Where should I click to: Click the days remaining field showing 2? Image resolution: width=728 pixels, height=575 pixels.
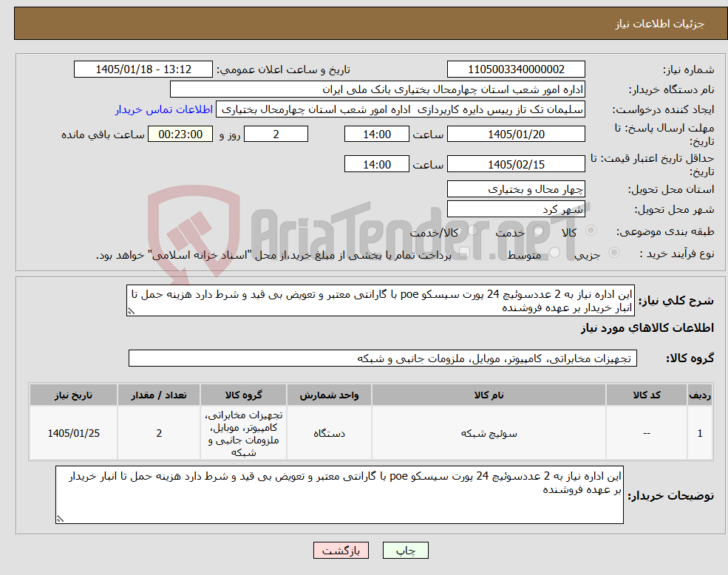(276, 135)
